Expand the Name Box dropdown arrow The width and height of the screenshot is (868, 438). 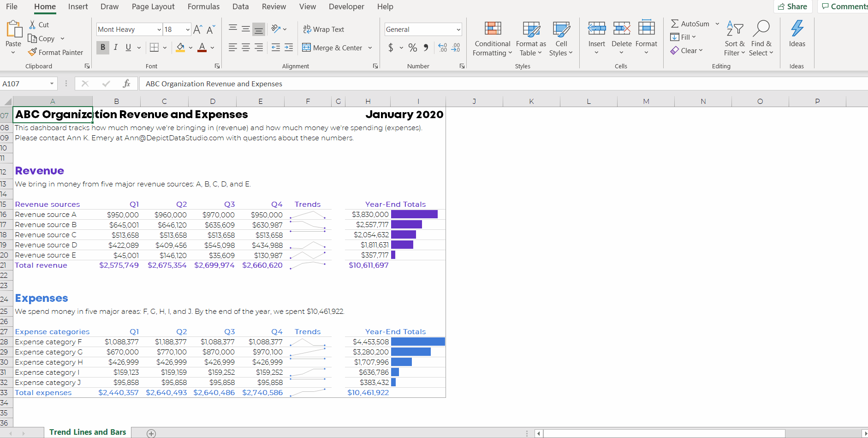click(52, 84)
